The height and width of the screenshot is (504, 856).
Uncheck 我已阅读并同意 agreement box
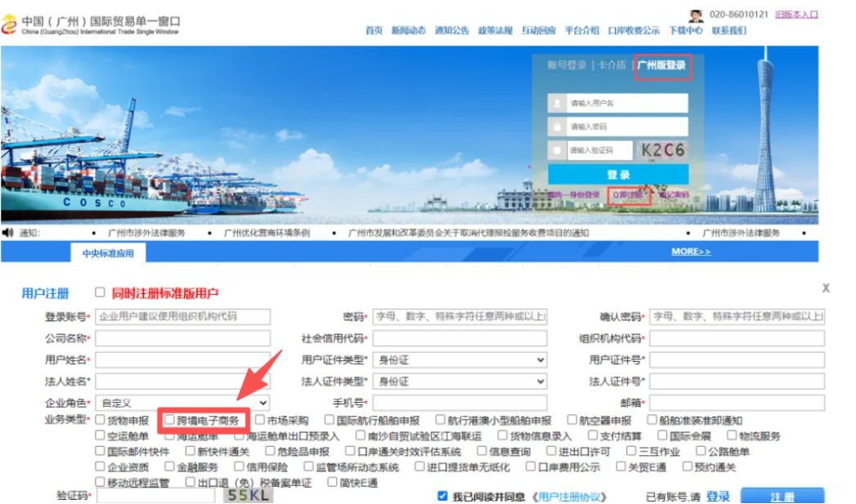[443, 496]
